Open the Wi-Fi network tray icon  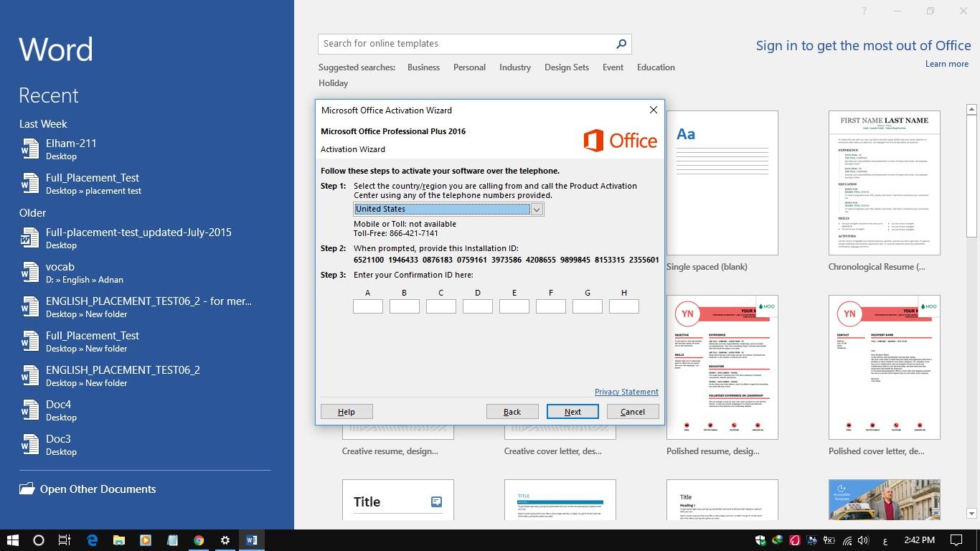point(847,540)
